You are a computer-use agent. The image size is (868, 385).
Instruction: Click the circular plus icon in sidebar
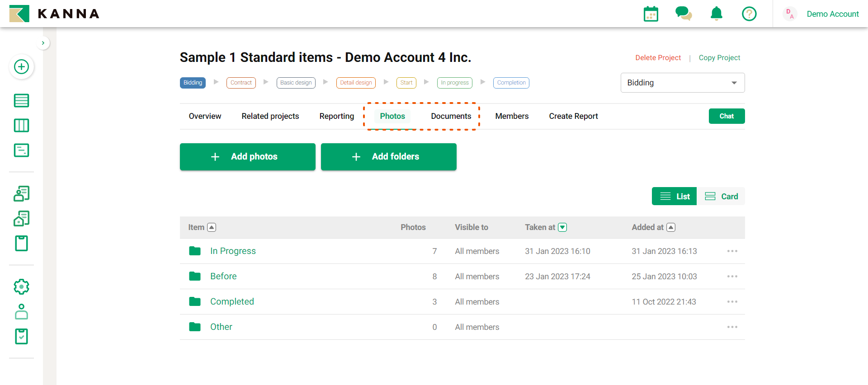coord(21,67)
